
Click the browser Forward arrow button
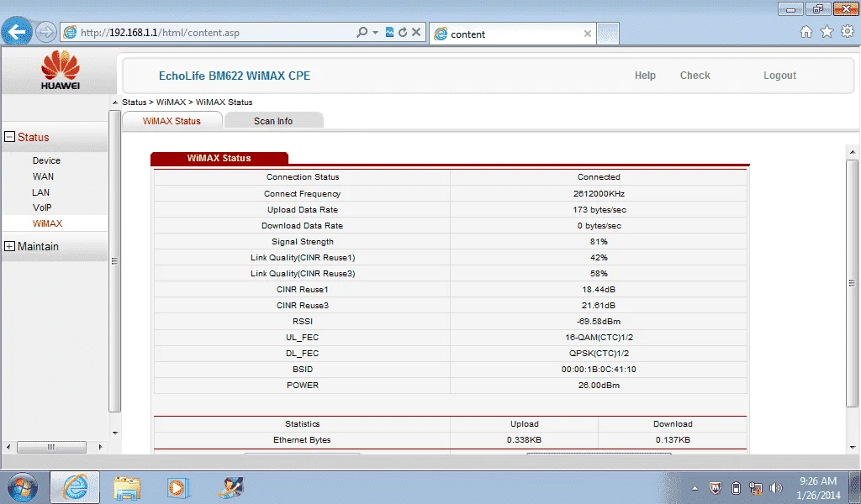[46, 33]
